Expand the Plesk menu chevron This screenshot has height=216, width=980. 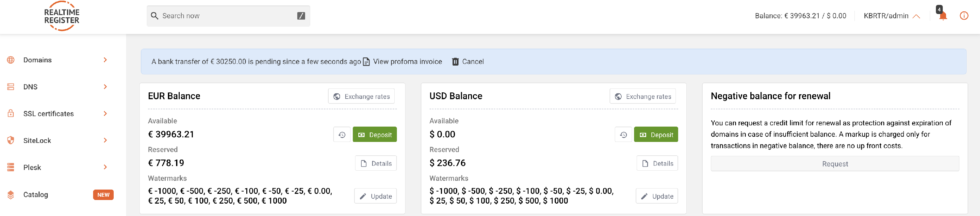(106, 167)
